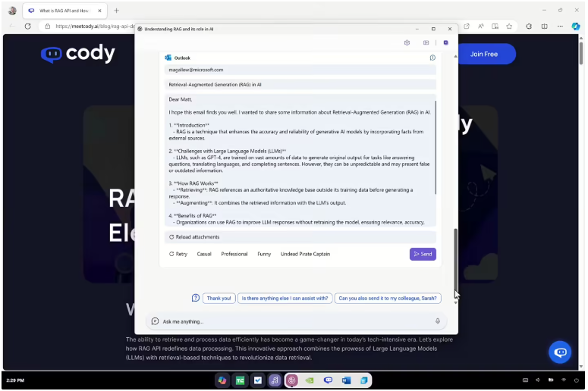Retry generating the email draft

click(x=178, y=254)
